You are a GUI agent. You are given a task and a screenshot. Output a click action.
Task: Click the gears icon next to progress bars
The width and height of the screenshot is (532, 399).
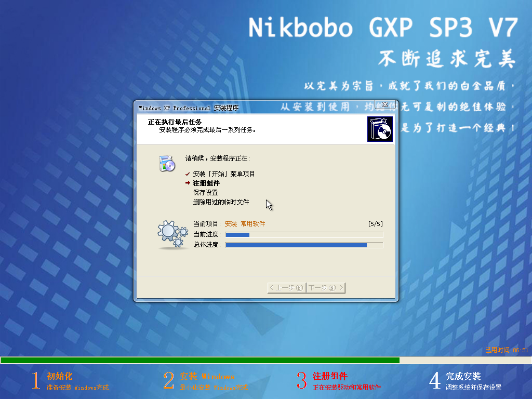pos(172,234)
